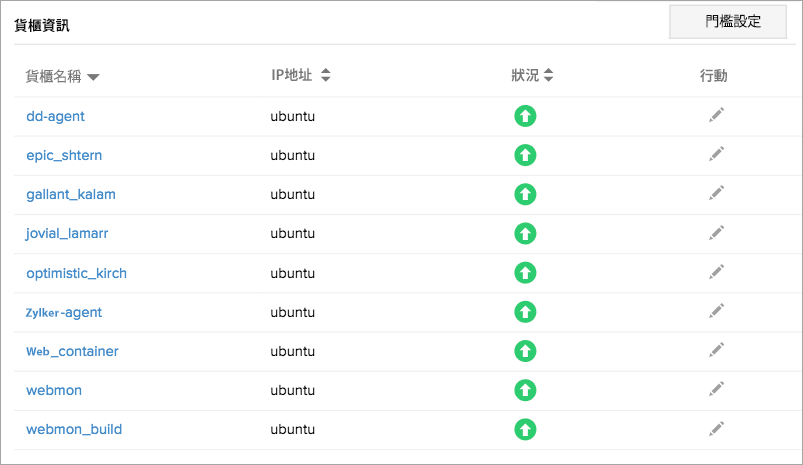Select ubuntu cell in webmon_build row

(292, 429)
